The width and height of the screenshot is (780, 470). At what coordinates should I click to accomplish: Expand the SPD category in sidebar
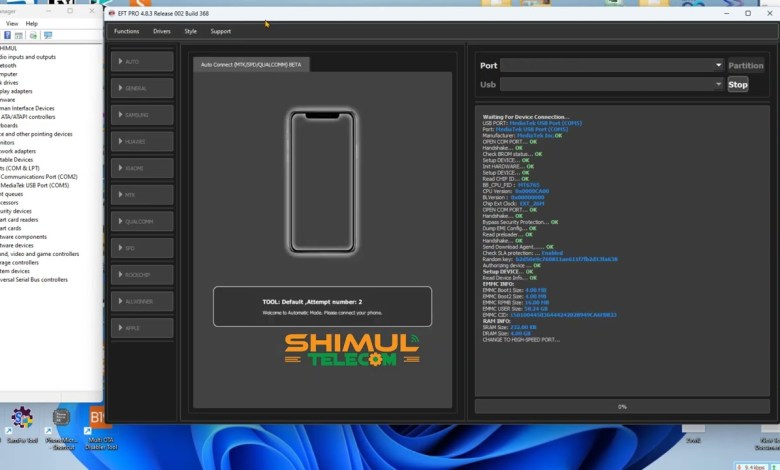pyautogui.click(x=142, y=248)
